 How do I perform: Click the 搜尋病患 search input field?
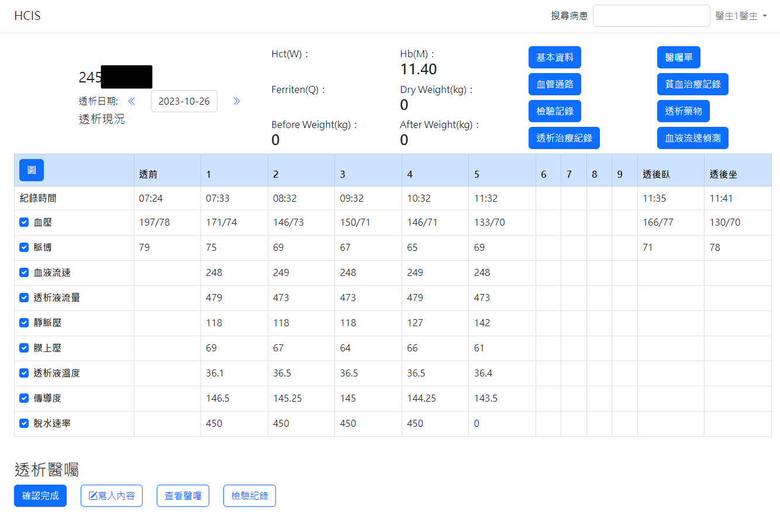coord(651,16)
